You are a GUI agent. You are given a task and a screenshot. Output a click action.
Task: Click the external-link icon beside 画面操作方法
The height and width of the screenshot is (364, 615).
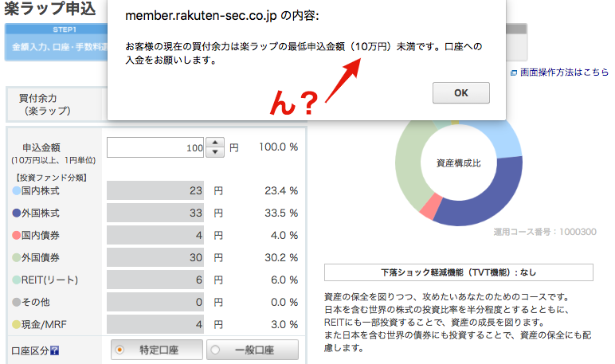pyautogui.click(x=513, y=73)
